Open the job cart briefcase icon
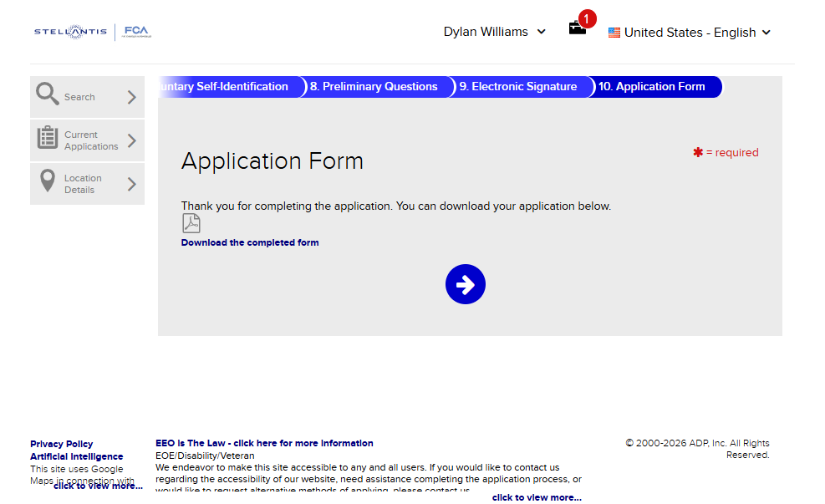Image resolution: width=825 pixels, height=504 pixels. click(x=578, y=28)
